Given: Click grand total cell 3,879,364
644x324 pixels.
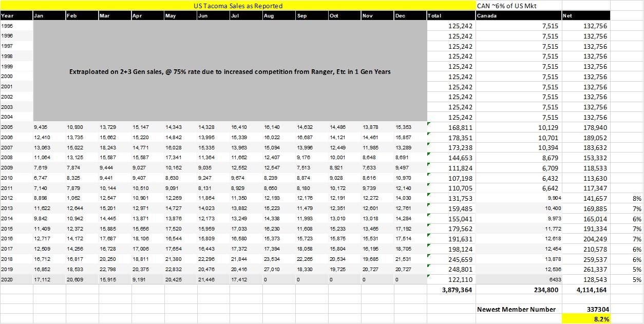Looking at the screenshot, I should point(451,290).
